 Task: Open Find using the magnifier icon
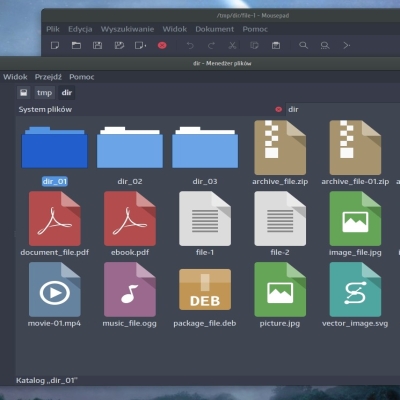[x=303, y=45]
